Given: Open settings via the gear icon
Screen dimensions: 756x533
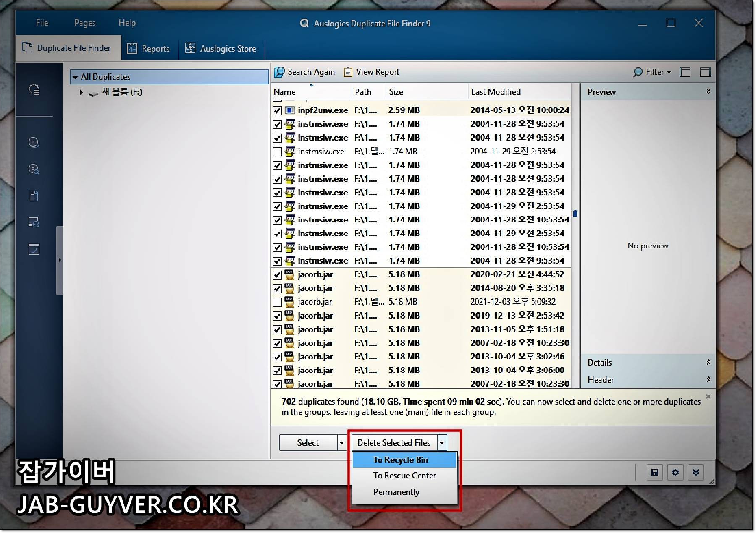Looking at the screenshot, I should 675,473.
